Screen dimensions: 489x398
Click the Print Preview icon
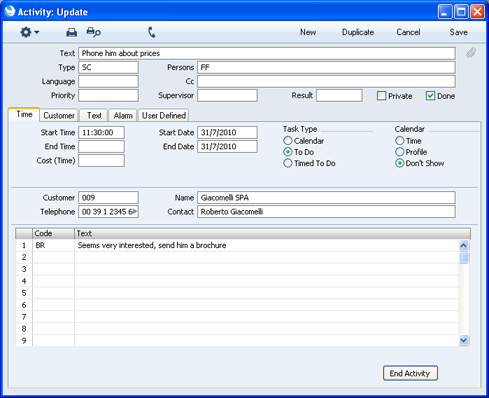click(93, 32)
